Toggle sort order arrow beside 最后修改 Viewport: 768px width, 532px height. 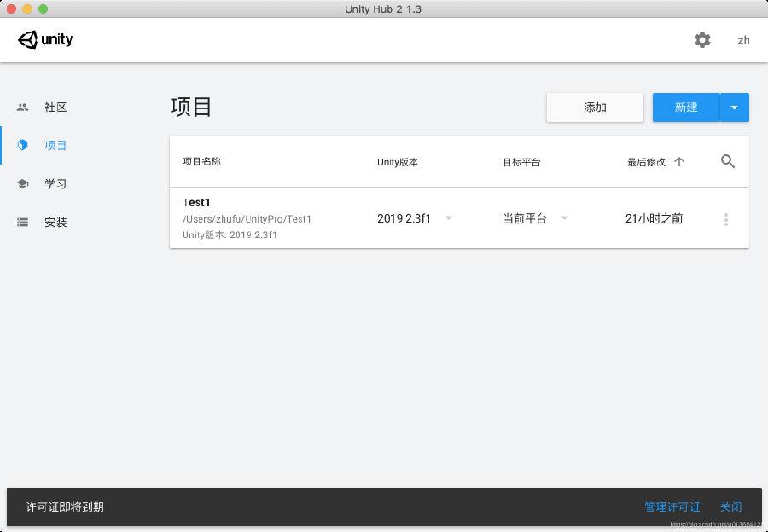pos(679,162)
